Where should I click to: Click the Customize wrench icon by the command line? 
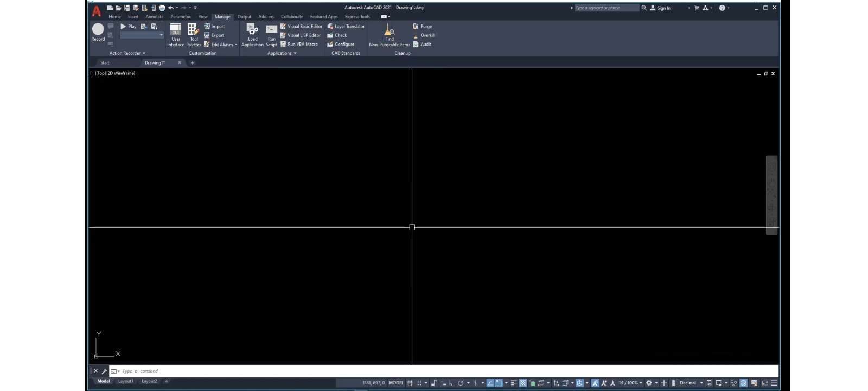coord(104,371)
